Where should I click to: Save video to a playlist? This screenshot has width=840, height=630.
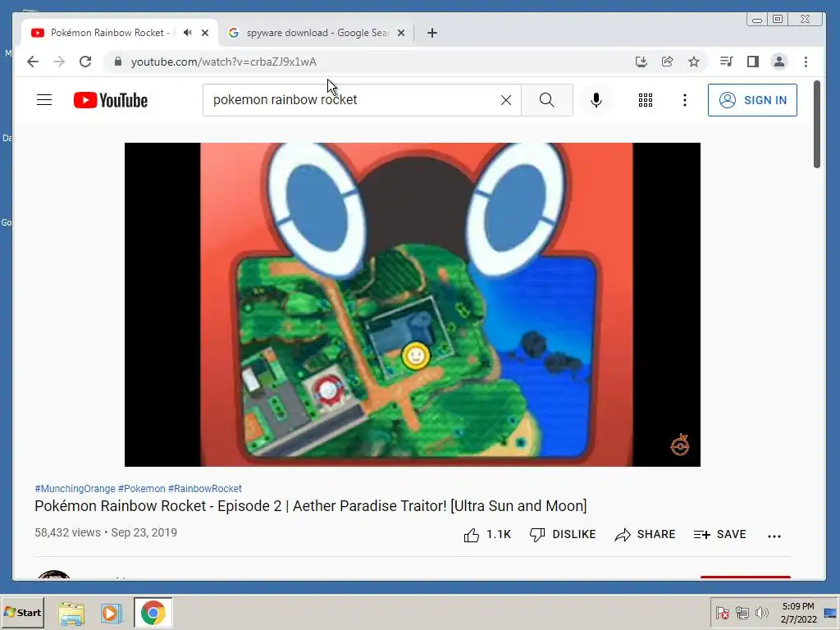pos(719,535)
